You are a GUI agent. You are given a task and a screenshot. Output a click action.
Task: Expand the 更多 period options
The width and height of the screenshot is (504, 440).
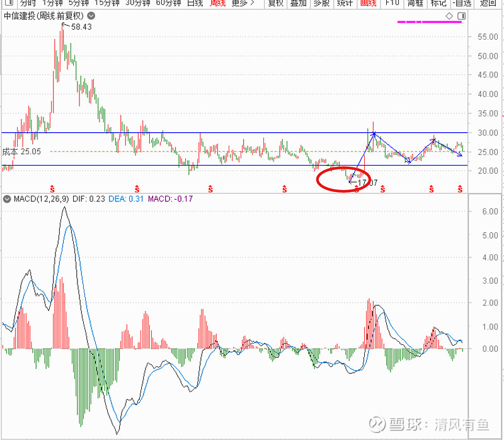[243, 3]
